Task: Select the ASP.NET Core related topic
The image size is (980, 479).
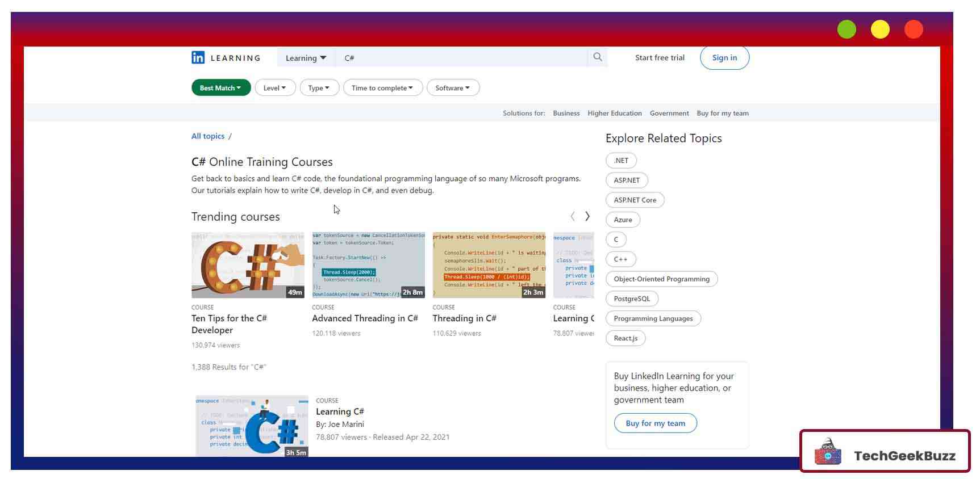Action: click(635, 200)
